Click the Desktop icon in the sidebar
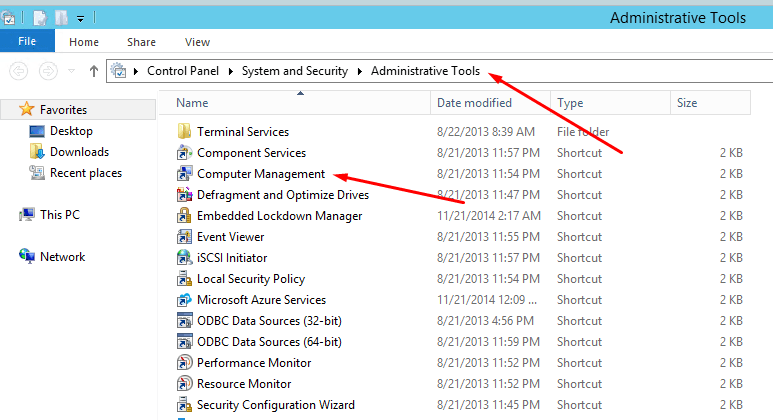The image size is (773, 420). coord(37,131)
